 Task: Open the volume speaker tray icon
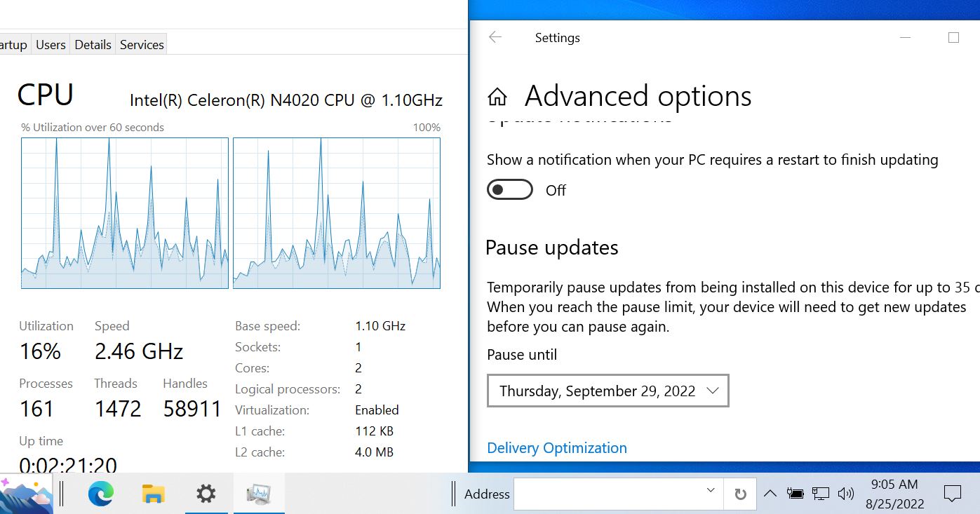[845, 494]
